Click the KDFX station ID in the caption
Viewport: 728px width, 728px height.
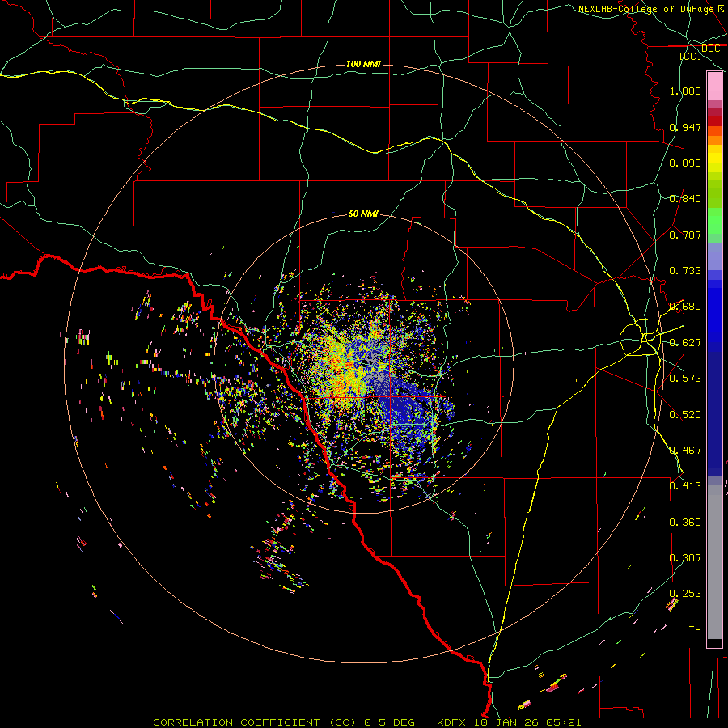pos(453,722)
